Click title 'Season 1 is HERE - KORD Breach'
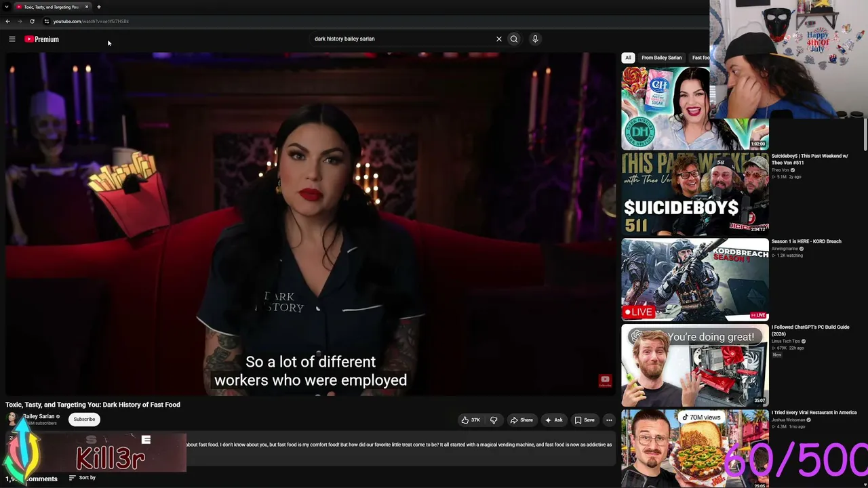Viewport: 868px width, 488px height. (806, 241)
